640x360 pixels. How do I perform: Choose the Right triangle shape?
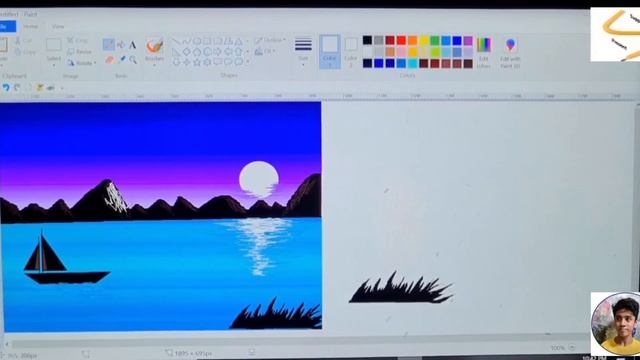[x=176, y=52]
